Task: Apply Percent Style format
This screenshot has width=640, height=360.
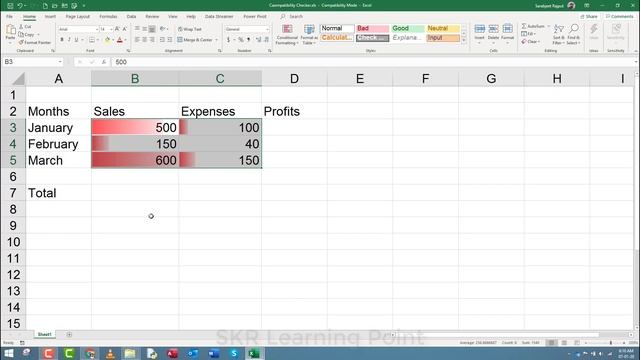Action: [x=241, y=40]
